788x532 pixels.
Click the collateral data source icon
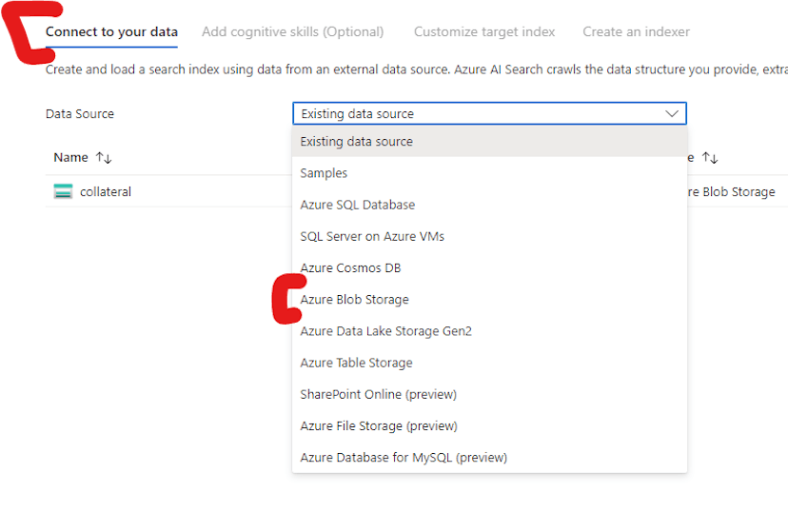click(x=64, y=192)
